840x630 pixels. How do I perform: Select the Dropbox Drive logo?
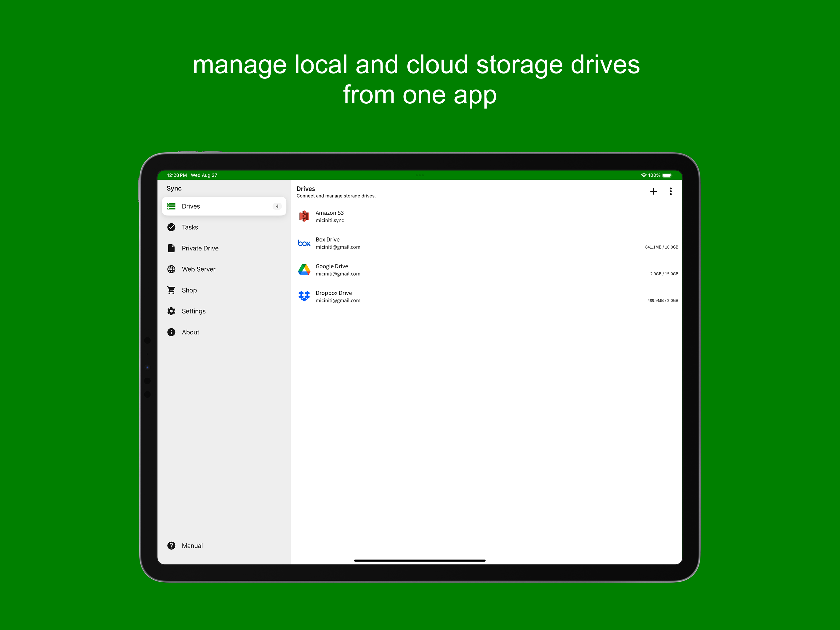pos(304,296)
